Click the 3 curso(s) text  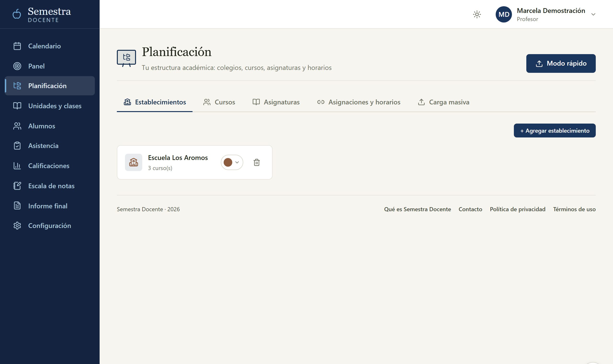[160, 168]
